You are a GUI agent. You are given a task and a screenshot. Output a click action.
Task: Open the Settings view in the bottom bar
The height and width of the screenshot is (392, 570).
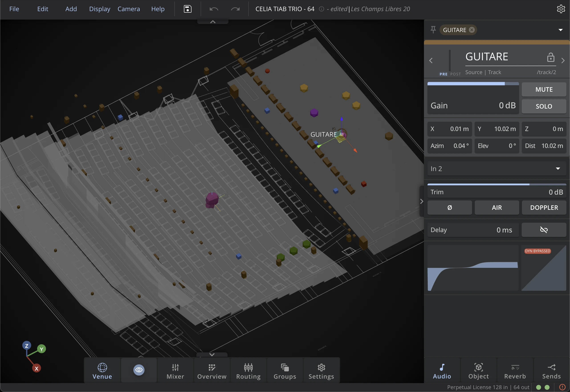[321, 371]
